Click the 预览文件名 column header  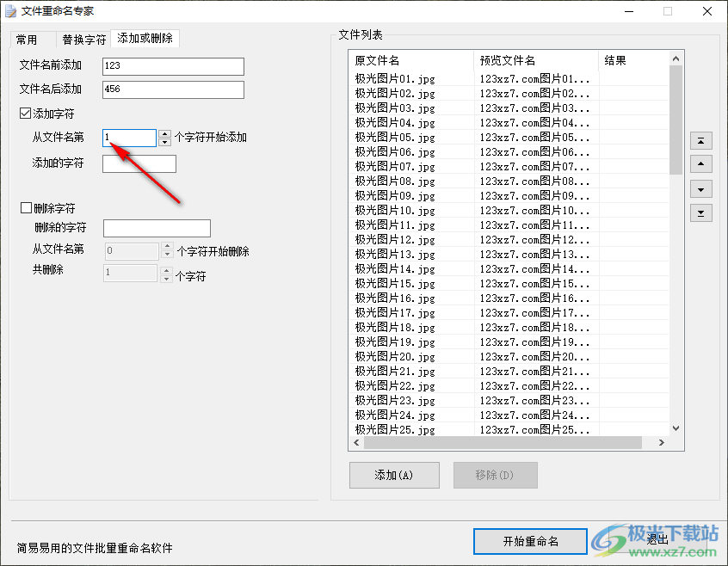536,60
